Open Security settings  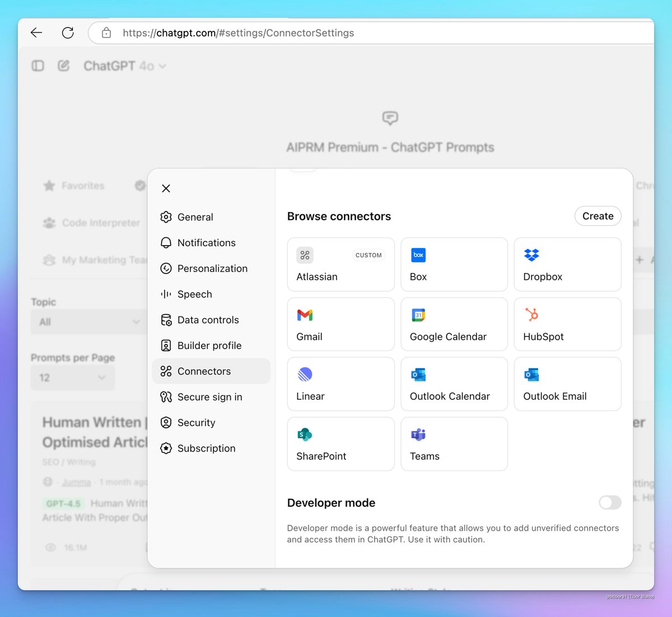tap(211, 423)
